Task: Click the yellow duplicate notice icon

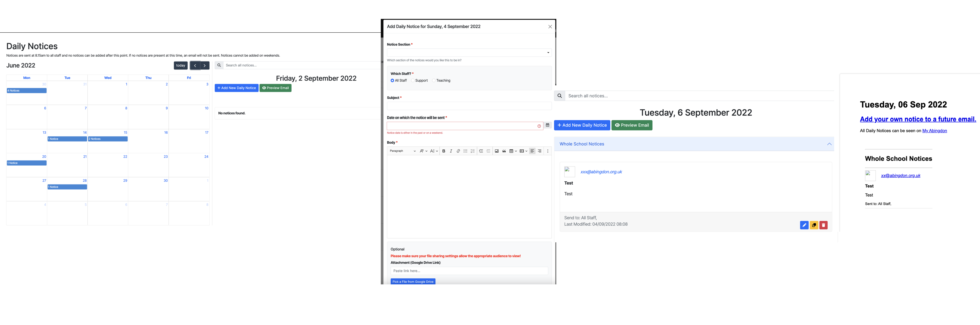Action: pos(814,225)
